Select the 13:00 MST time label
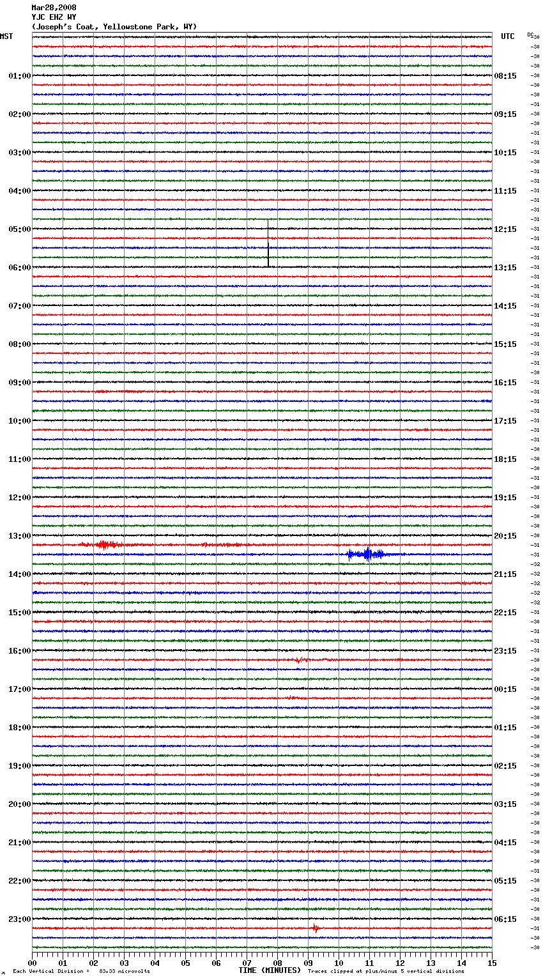 tap(20, 536)
